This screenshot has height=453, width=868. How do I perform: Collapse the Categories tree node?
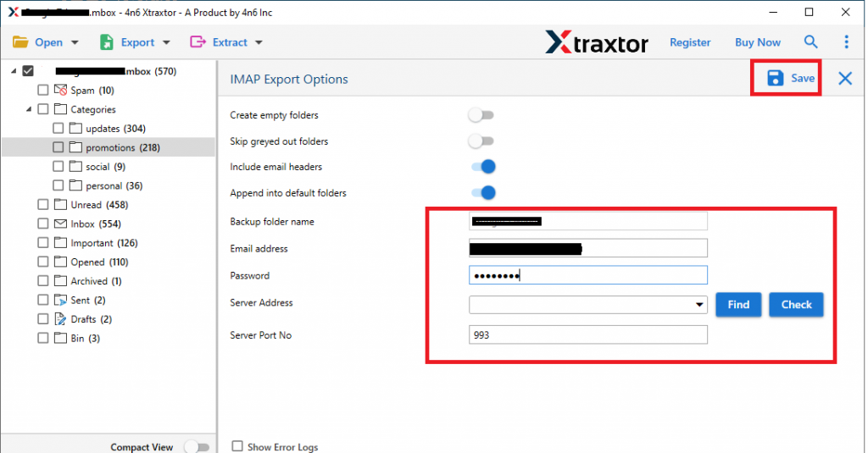pyautogui.click(x=29, y=109)
